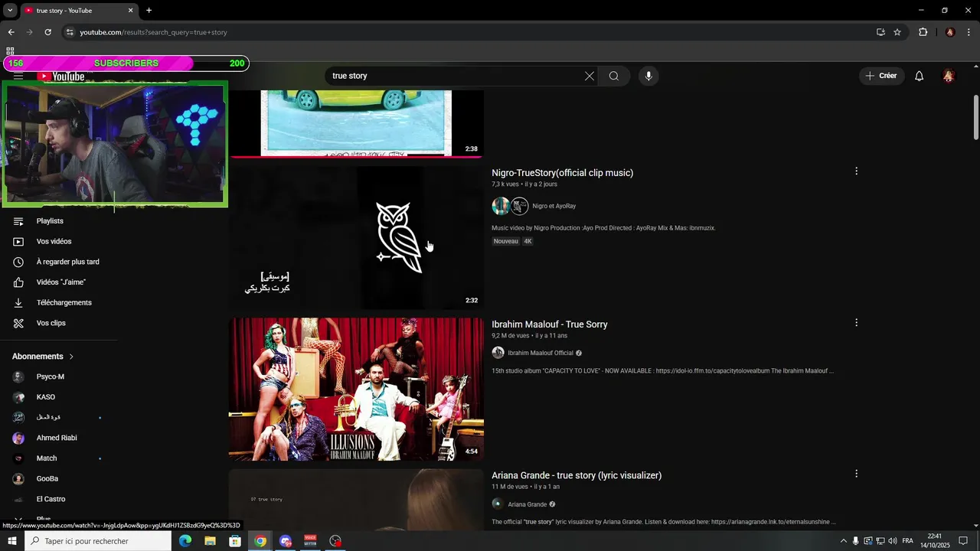The width and height of the screenshot is (980, 551).
Task: Open File Explorer from the taskbar
Action: (210, 541)
